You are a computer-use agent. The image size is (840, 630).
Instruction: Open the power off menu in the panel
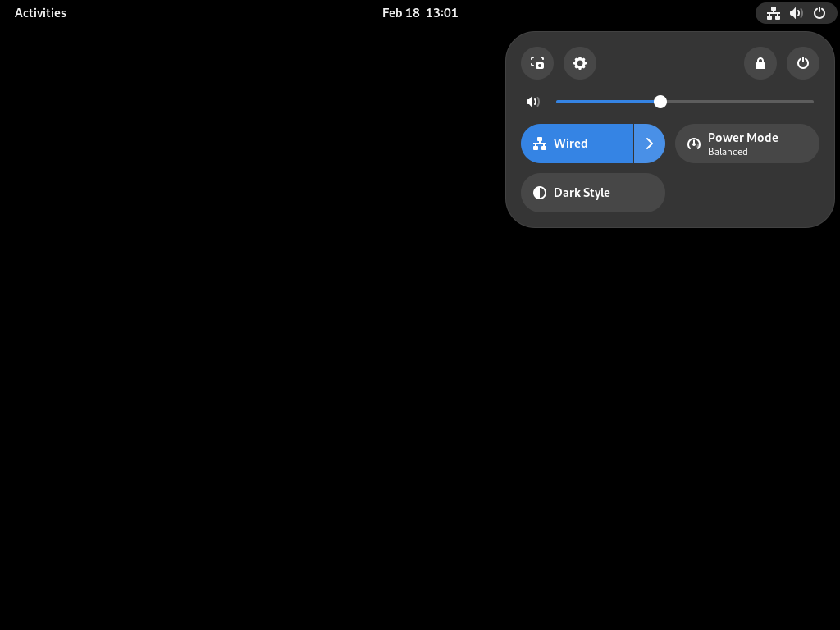click(x=802, y=63)
